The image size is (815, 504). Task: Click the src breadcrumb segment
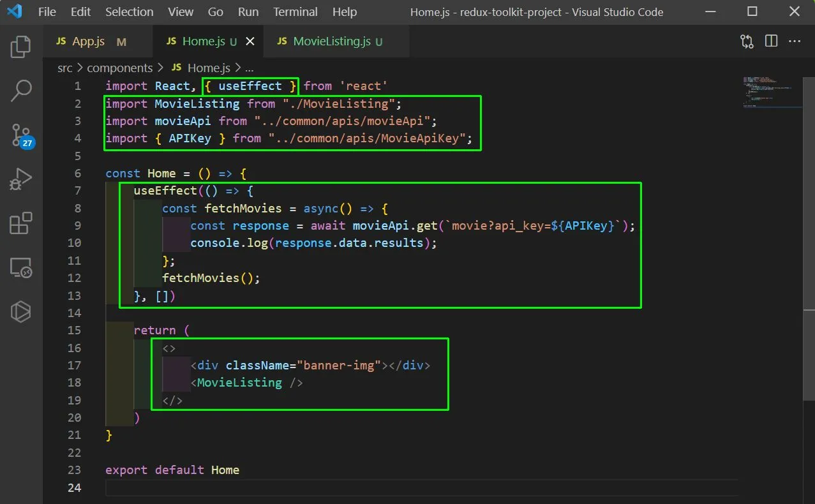(65, 68)
